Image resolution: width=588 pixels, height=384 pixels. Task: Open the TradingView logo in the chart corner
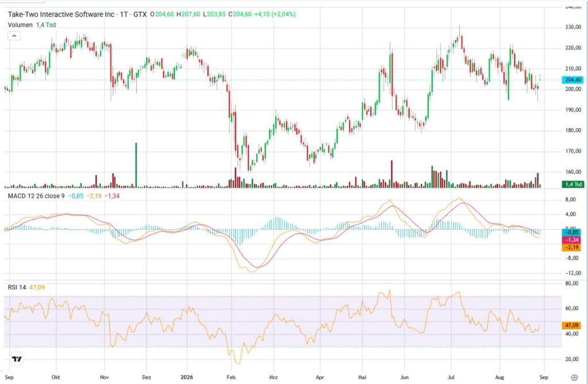tap(17, 359)
